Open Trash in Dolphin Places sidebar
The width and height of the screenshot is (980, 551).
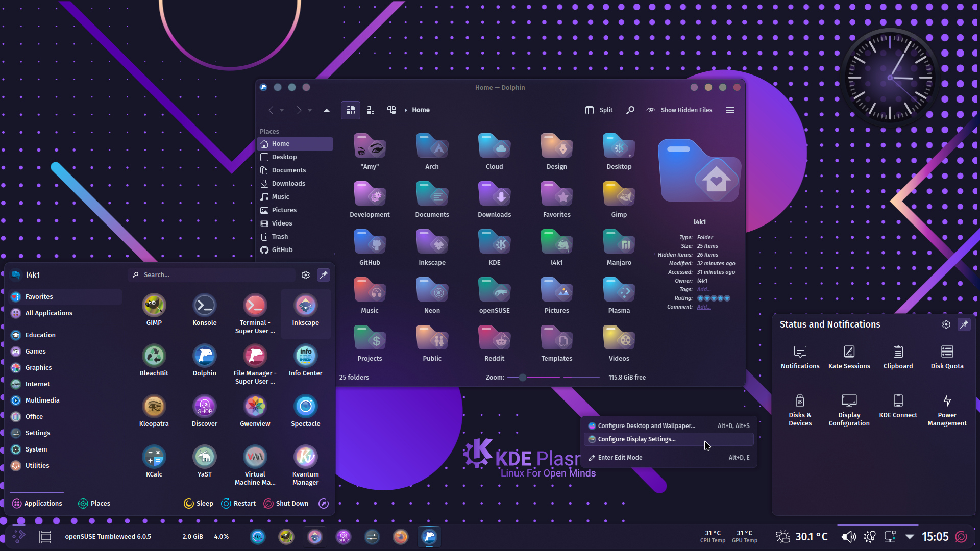click(x=295, y=237)
